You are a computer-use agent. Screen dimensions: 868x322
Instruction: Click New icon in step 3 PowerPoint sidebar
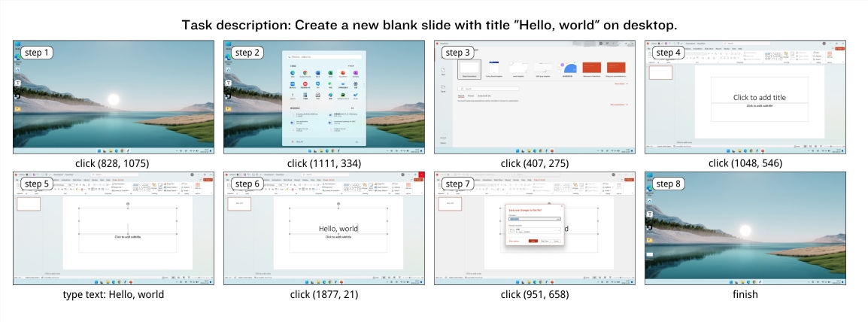pos(443,71)
